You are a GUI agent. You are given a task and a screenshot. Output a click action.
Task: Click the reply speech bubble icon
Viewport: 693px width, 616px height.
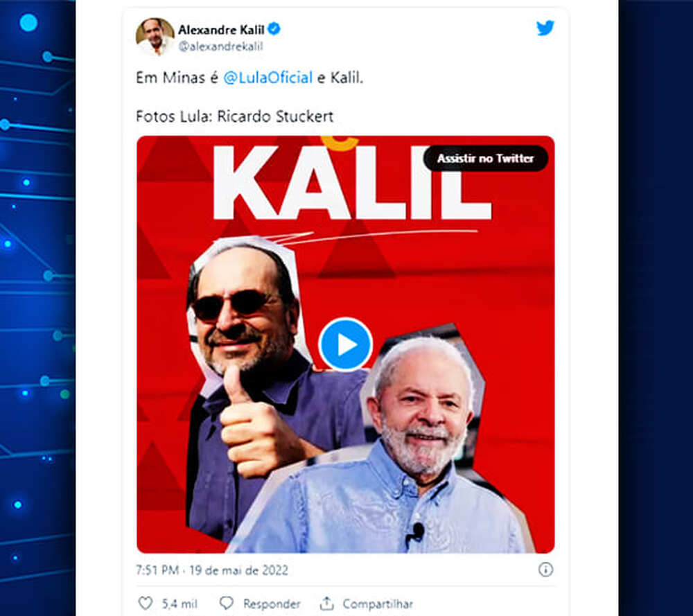coord(227,603)
